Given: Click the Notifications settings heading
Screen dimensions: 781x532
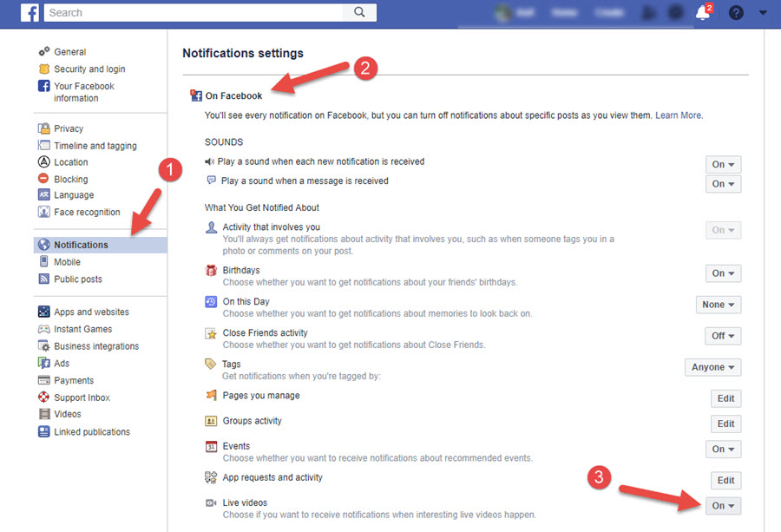Looking at the screenshot, I should pos(243,53).
